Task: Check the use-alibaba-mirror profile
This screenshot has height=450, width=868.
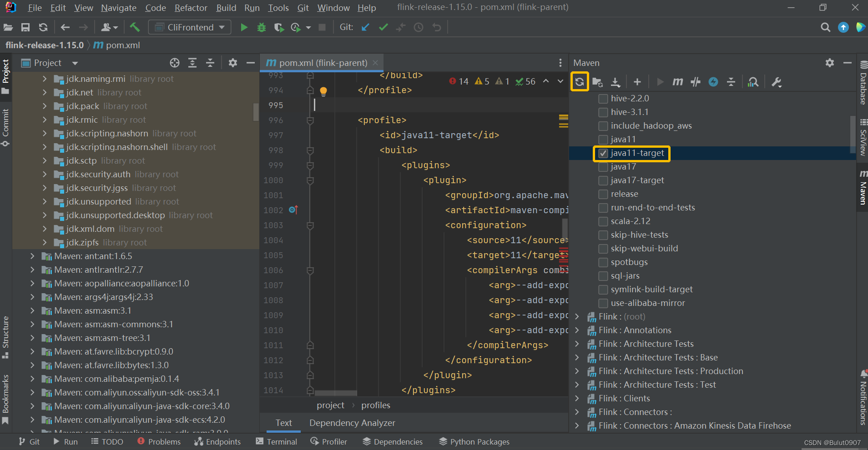Action: 603,303
